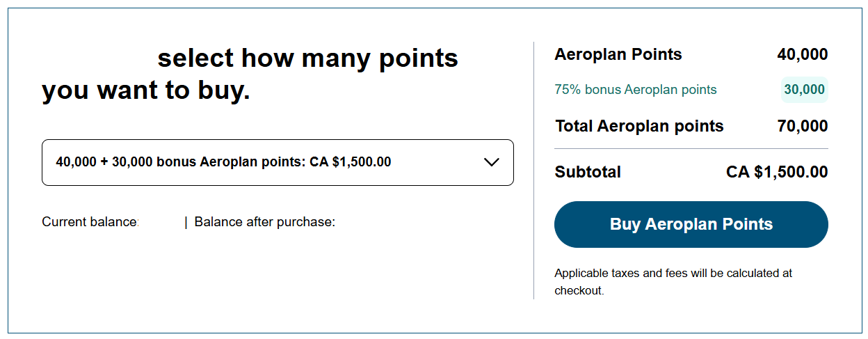Click the horizontal divider above Subtotal
868x339 pixels.
(691, 149)
